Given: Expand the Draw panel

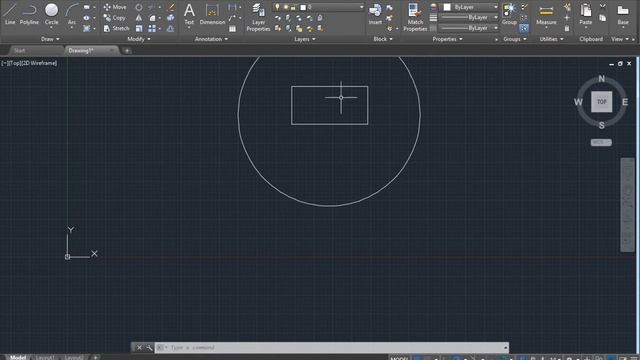Looking at the screenshot, I should 51,39.
